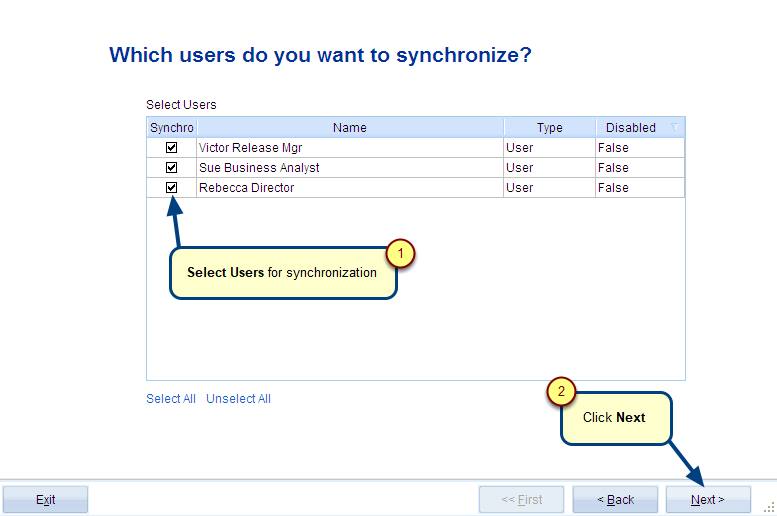Select the Sue Business Analyst name cell
Image resolution: width=777 pixels, height=516 pixels.
(350, 168)
